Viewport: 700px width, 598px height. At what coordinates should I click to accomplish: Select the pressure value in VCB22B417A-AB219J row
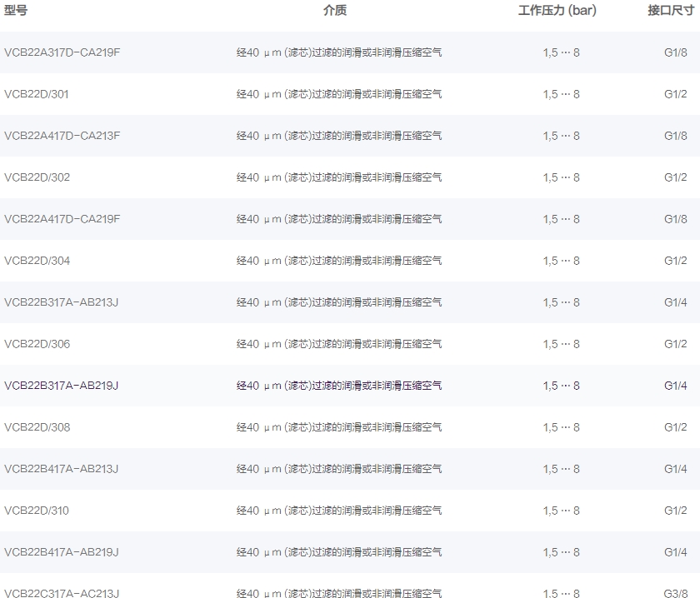pyautogui.click(x=561, y=552)
